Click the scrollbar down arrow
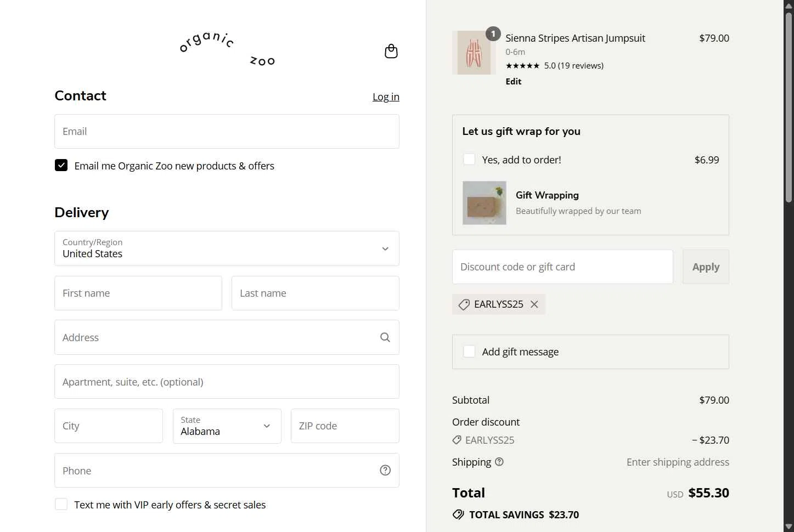Image resolution: width=794 pixels, height=532 pixels. point(789,527)
